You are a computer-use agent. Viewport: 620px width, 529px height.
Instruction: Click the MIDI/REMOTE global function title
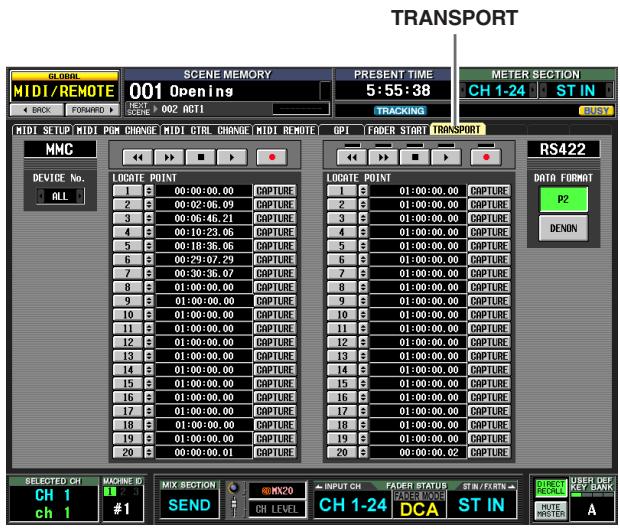coord(64,91)
